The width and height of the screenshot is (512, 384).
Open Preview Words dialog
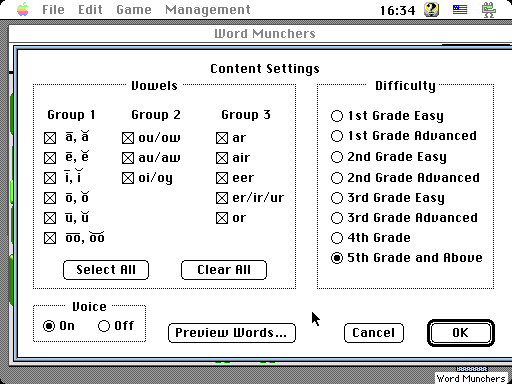pos(232,333)
